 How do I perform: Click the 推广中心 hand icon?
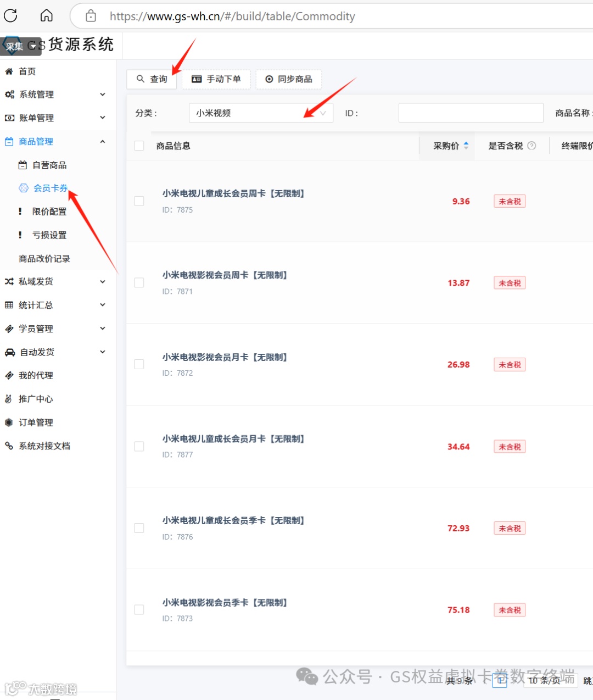click(8, 399)
